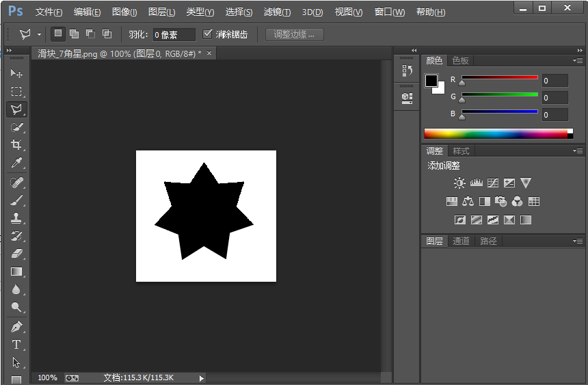Add a Levels adjustment
Screen dimensions: 588x385
(x=477, y=183)
